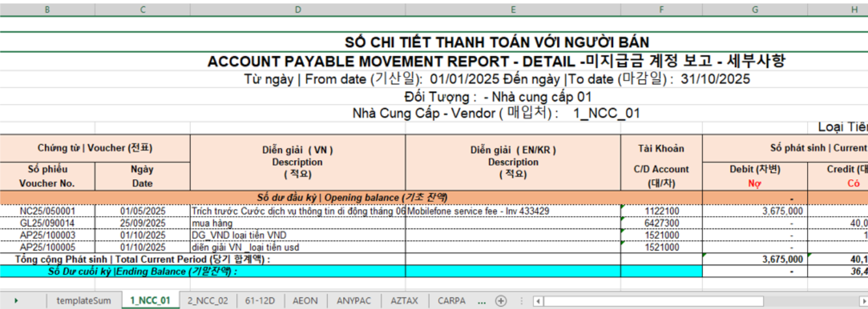Switch to the AZTAX sheet
The height and width of the screenshot is (309, 868).
[x=404, y=301]
